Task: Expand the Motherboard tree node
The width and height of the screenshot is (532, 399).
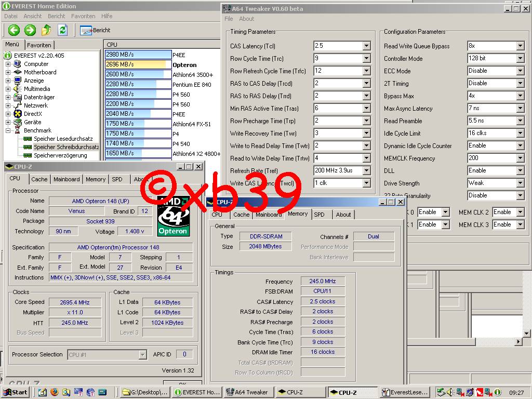Action: pyautogui.click(x=8, y=72)
